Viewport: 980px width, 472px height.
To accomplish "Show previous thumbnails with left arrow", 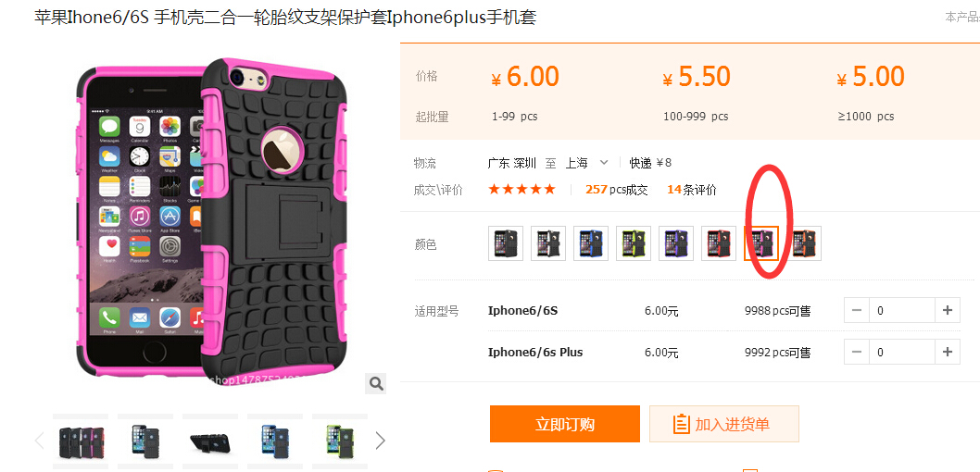I will [x=40, y=441].
